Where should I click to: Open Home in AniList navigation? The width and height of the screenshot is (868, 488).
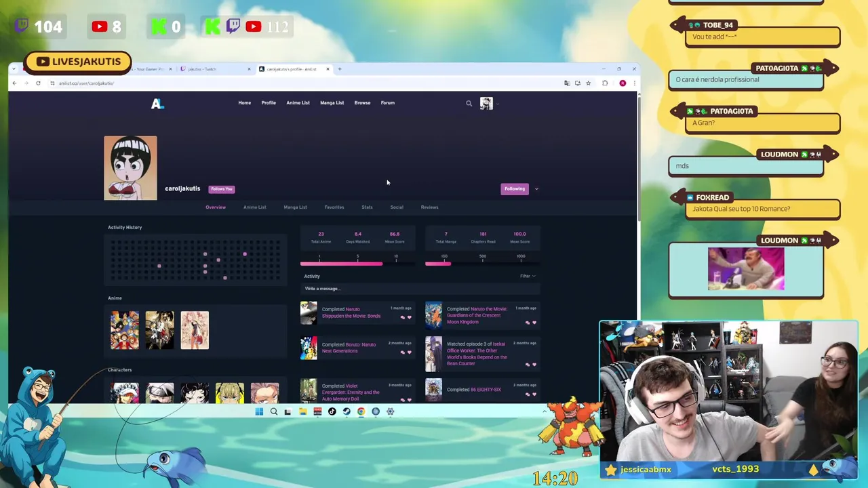click(x=244, y=103)
